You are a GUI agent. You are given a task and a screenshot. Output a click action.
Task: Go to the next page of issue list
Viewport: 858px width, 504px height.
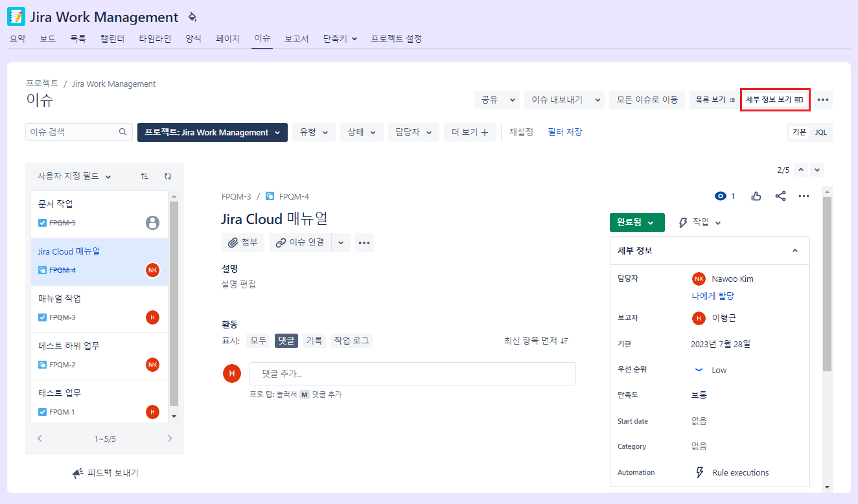click(x=170, y=439)
